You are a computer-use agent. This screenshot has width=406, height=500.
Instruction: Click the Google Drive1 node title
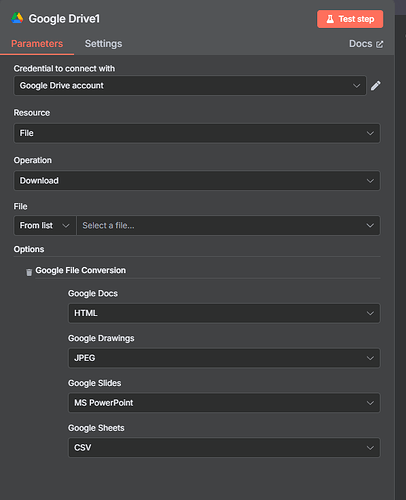(x=64, y=19)
